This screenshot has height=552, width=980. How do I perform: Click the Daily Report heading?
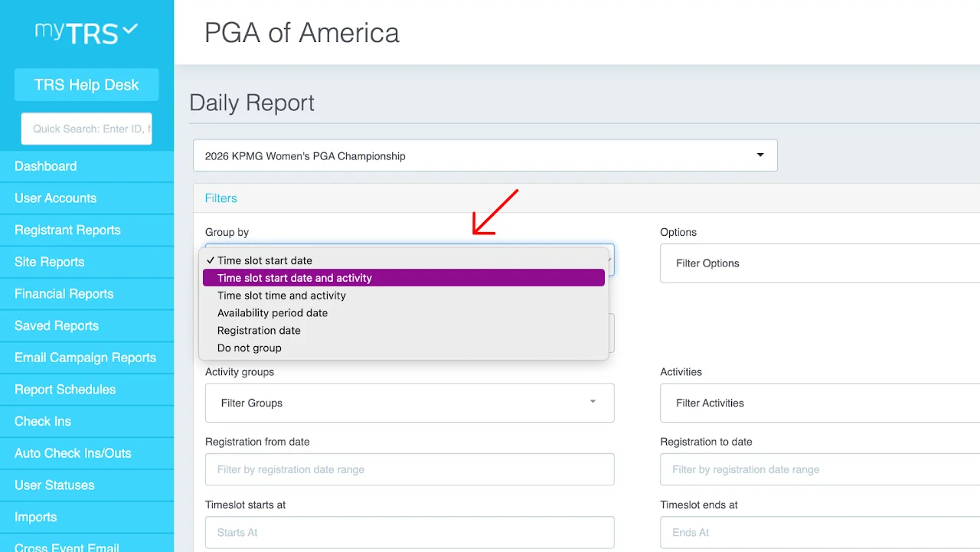point(252,103)
